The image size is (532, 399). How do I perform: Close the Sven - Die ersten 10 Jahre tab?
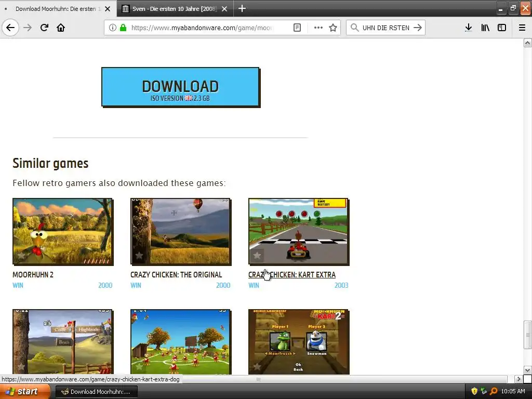[x=224, y=9]
